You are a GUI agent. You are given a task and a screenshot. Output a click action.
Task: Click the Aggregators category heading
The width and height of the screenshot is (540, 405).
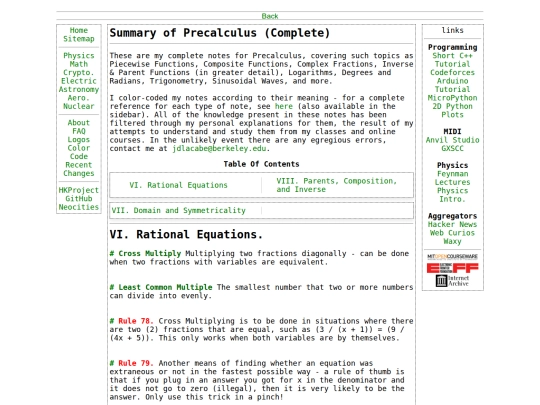pos(452,216)
